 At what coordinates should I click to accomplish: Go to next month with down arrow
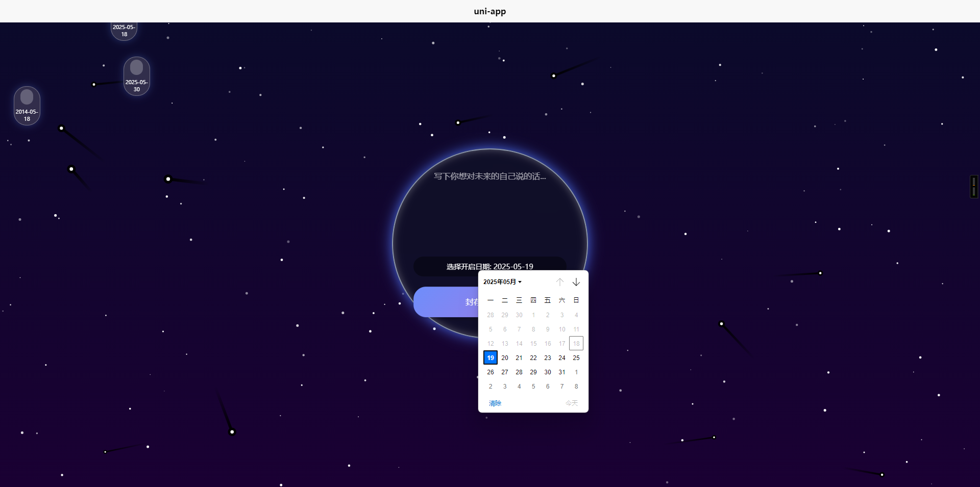pos(576,282)
